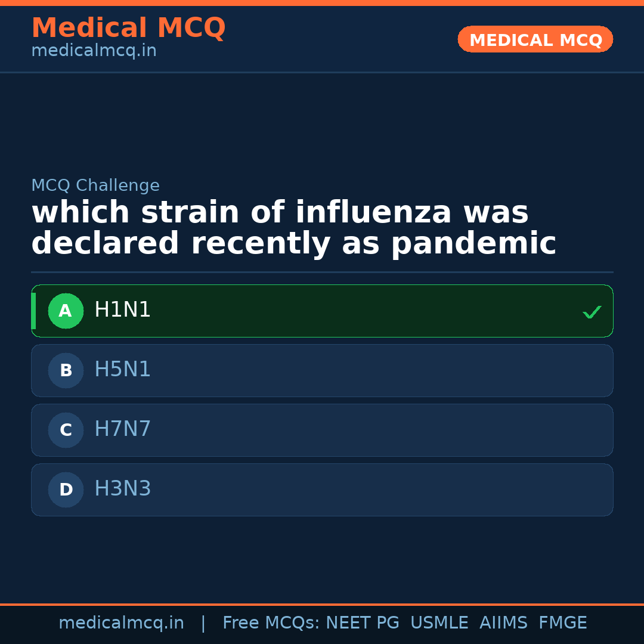Select the H1N1 answer text
This screenshot has width=644, height=644.
pyautogui.click(x=123, y=310)
